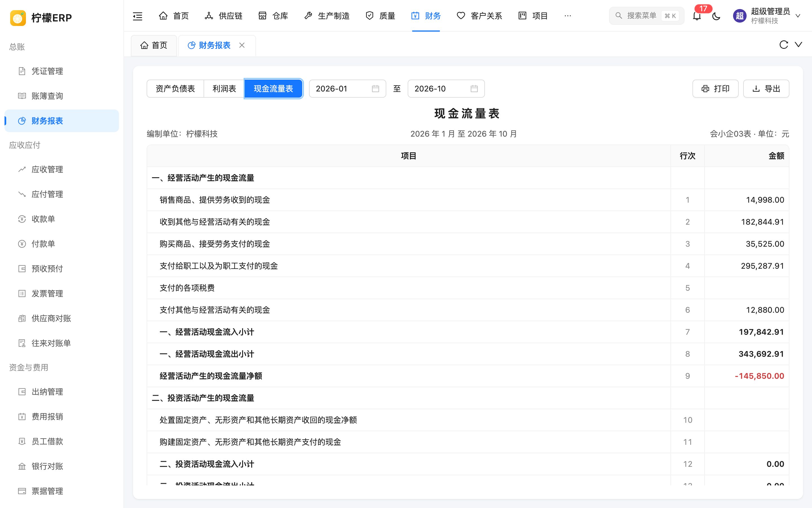
Task: Click the 超级管理员 avatar
Action: pos(740,16)
